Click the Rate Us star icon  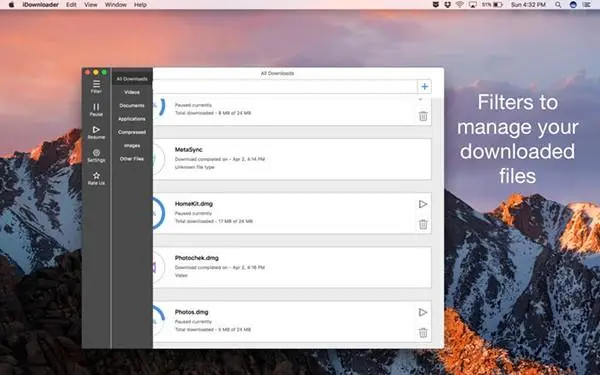(x=96, y=176)
